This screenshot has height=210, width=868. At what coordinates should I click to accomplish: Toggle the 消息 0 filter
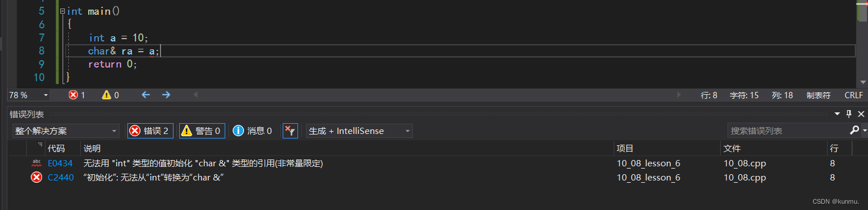point(253,131)
